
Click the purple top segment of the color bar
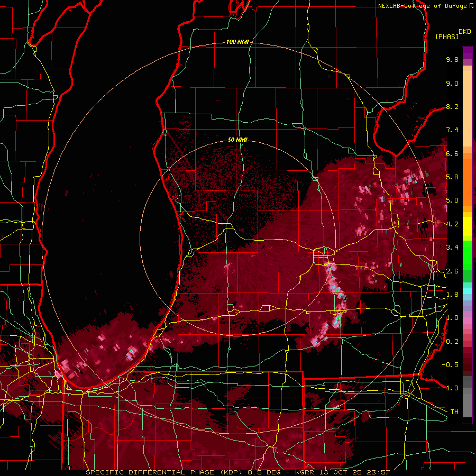[x=467, y=53]
